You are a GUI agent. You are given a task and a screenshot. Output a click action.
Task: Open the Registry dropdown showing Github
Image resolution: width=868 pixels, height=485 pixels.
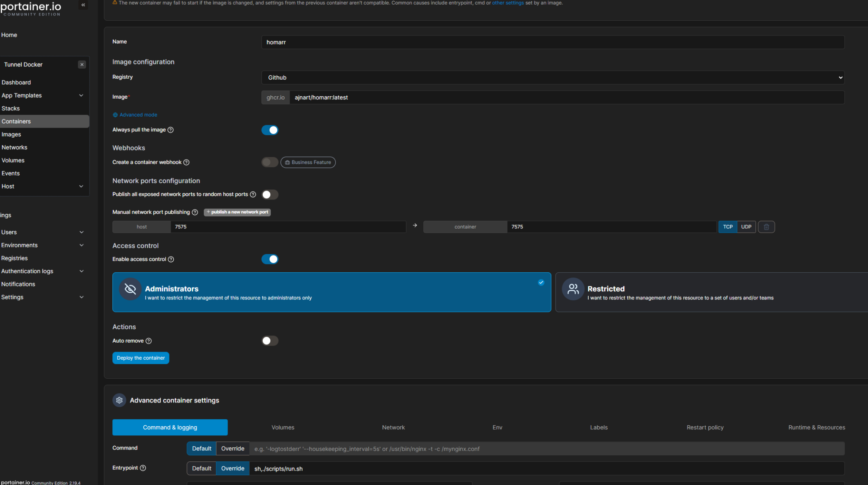coord(551,78)
